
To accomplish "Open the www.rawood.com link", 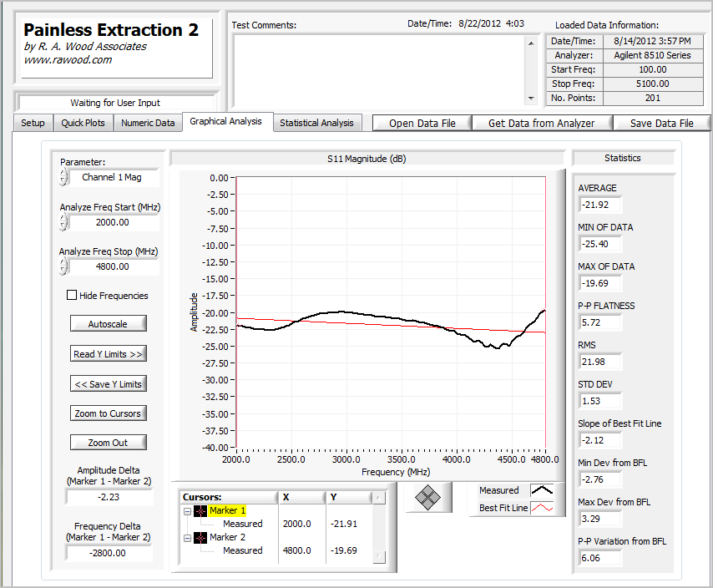I will coord(68,60).
